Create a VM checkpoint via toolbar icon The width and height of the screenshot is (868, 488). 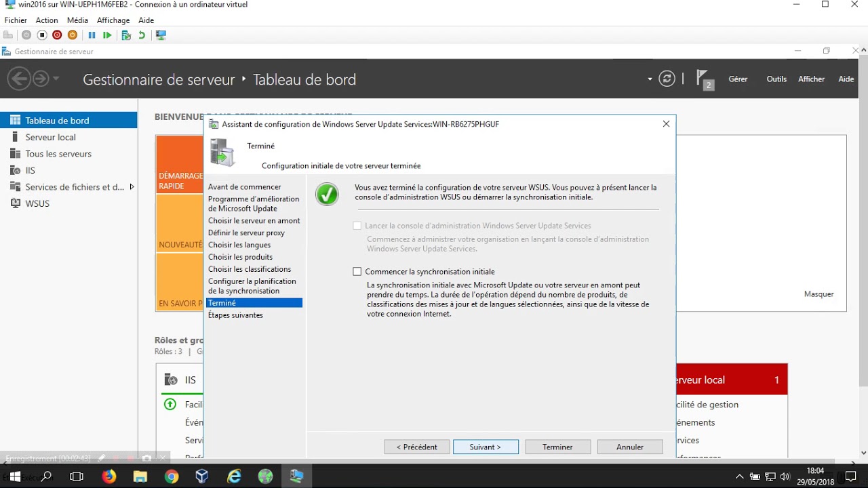pyautogui.click(x=126, y=35)
